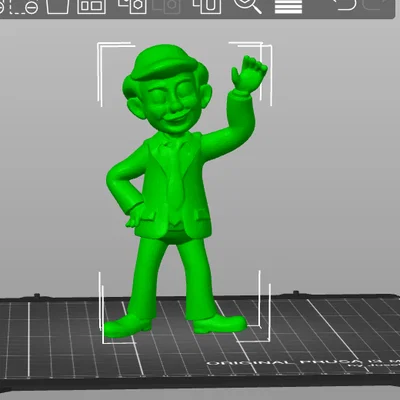Open Search with the magnifier icon
The image size is (400, 400).
(247, 6)
